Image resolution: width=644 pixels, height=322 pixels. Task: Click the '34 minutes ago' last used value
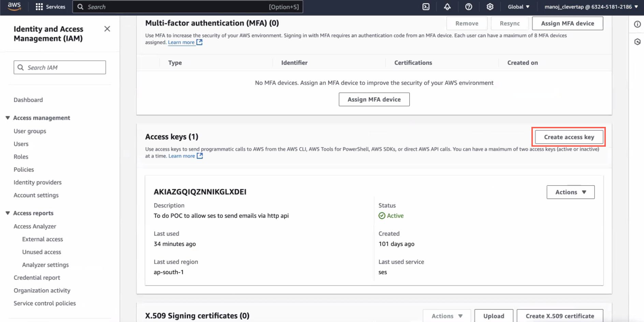(x=175, y=244)
